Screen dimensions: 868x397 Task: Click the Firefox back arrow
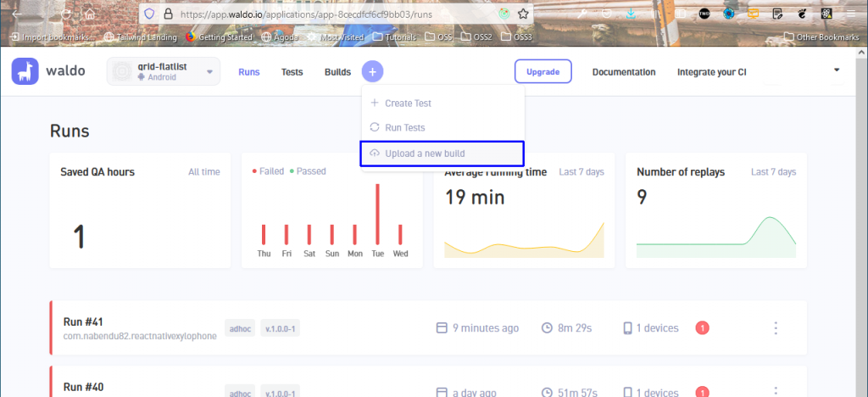tap(17, 14)
